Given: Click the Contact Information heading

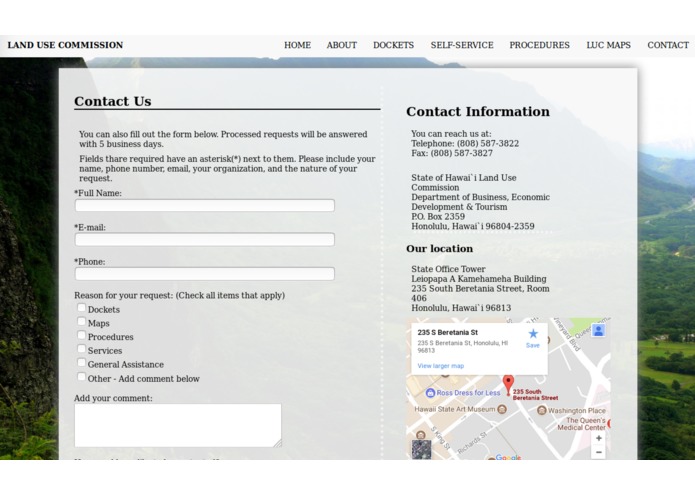Looking at the screenshot, I should tap(478, 112).
